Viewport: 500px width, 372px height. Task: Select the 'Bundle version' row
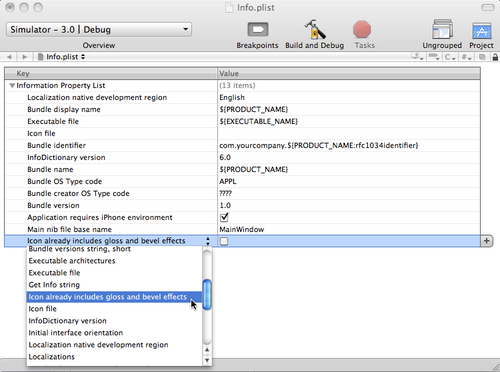pos(242,206)
